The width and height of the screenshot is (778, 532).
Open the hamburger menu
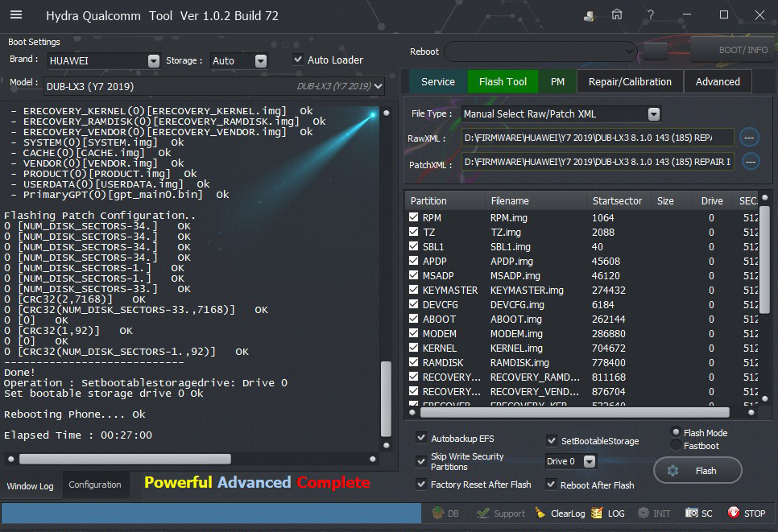(16, 14)
